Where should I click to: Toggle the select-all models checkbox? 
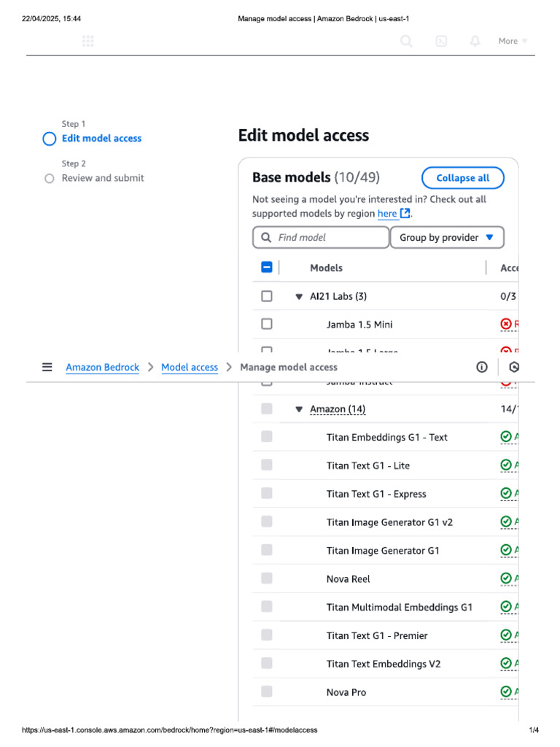coord(267,268)
